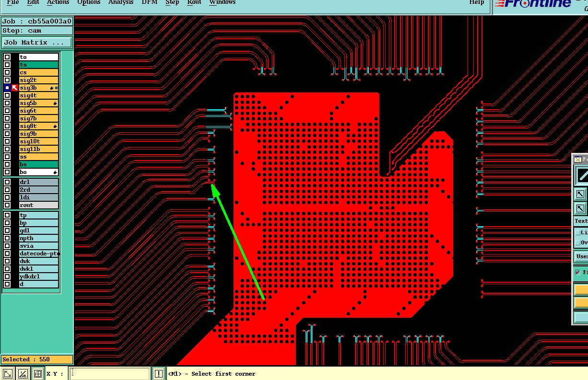
Task: Toggle display checkbox for layer npth
Action: tap(7, 238)
